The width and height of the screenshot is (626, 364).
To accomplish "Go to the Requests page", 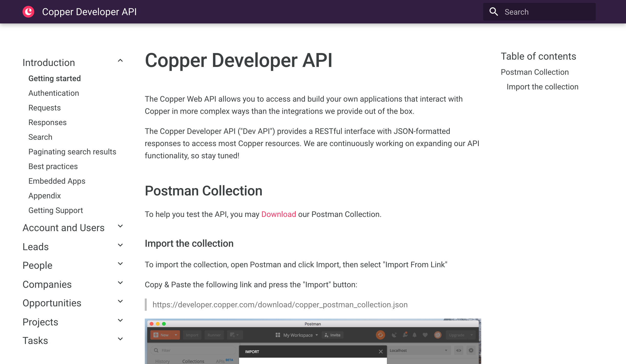I will (x=45, y=108).
